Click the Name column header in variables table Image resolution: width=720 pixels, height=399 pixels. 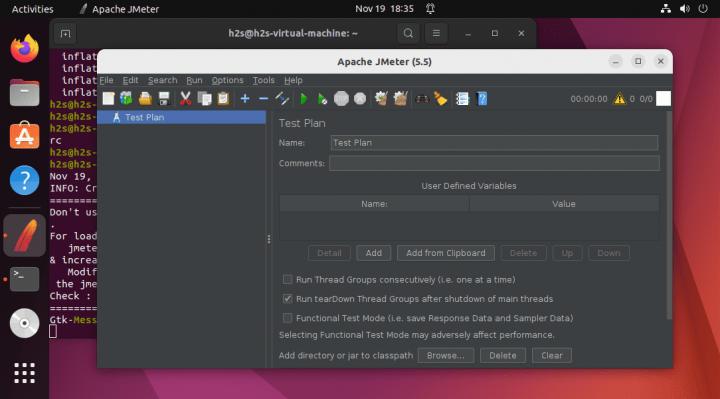coord(374,204)
